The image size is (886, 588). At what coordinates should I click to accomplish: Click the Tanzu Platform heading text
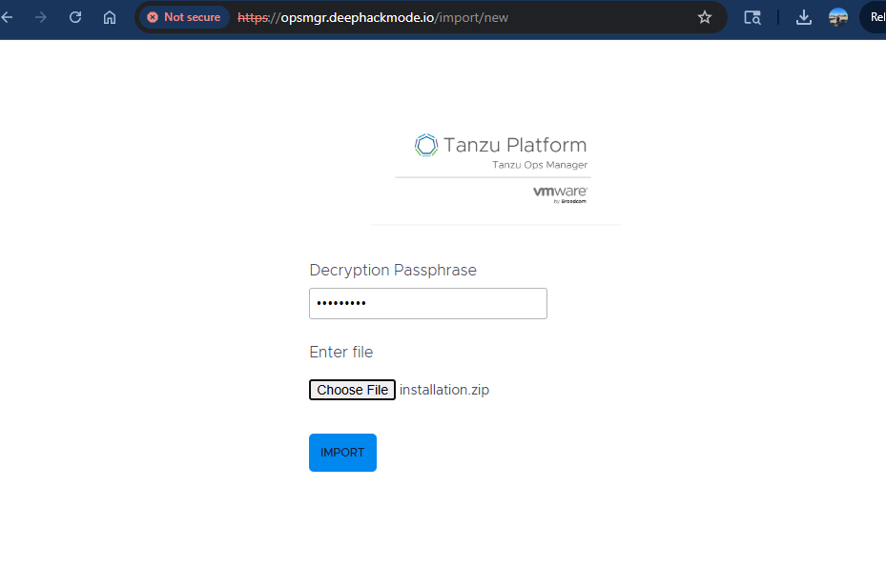coord(515,145)
